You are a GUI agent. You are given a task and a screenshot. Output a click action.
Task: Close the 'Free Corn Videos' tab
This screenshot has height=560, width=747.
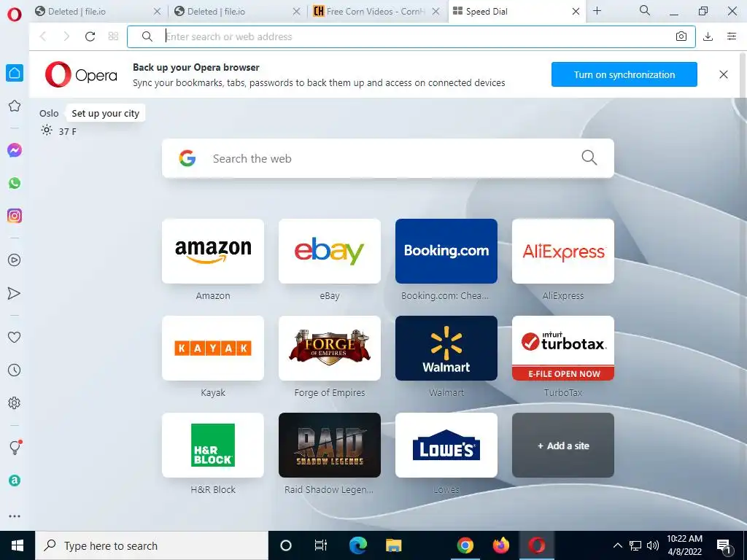point(436,12)
